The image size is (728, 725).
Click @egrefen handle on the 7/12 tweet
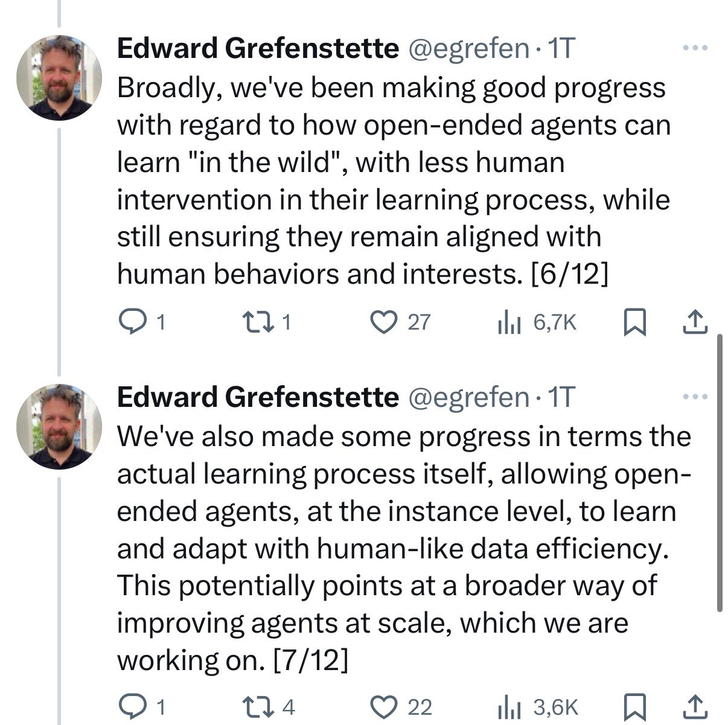tap(469, 397)
